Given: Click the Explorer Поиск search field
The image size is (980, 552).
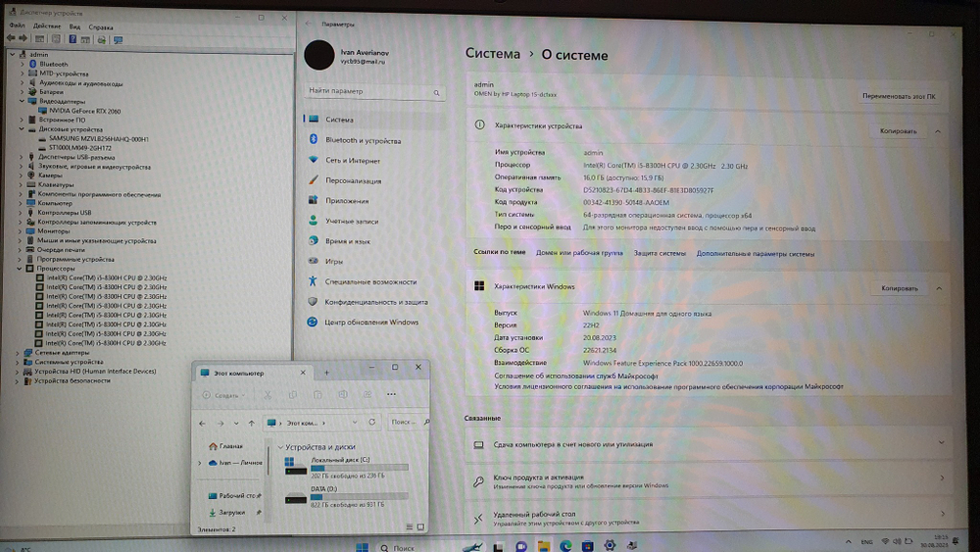Looking at the screenshot, I should 408,422.
